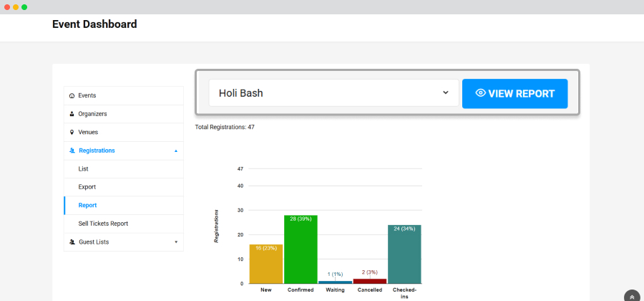Click the Event Dashboard heading
The height and width of the screenshot is (301, 644).
pos(94,24)
